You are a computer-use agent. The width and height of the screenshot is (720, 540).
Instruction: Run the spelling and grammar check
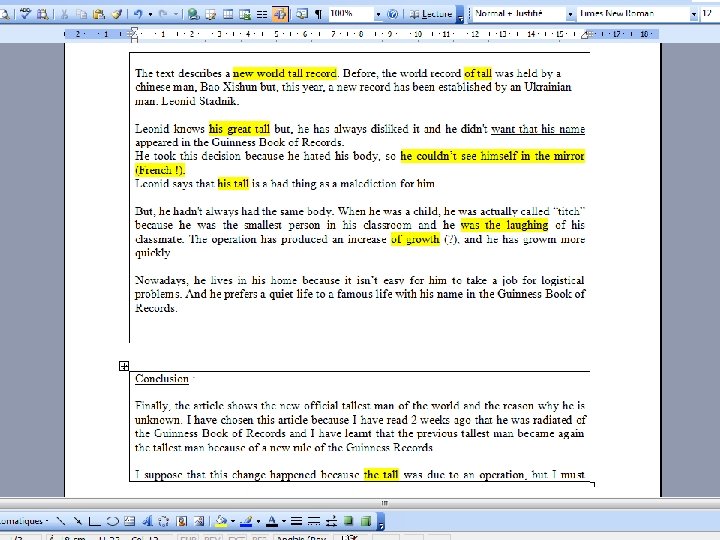coord(25,14)
